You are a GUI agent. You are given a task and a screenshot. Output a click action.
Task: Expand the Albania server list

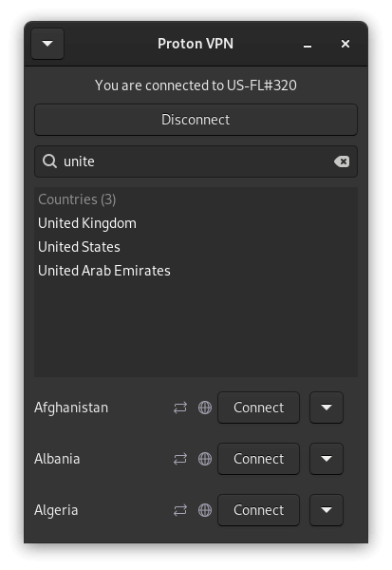(x=327, y=459)
